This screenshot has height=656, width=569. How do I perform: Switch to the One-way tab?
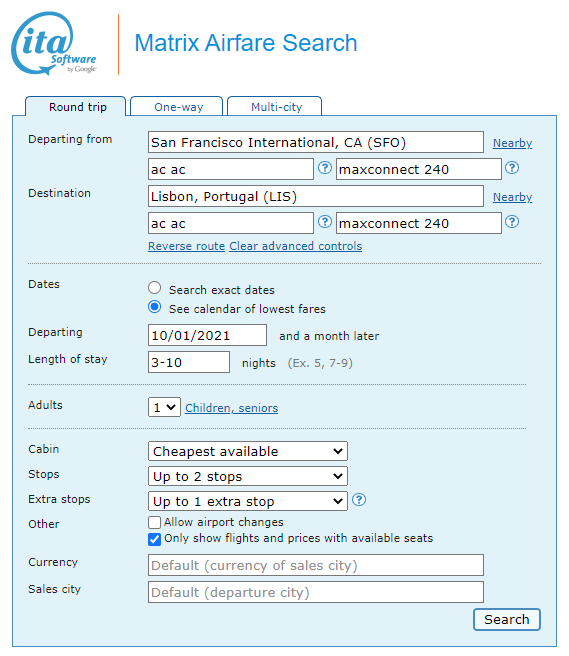(x=177, y=107)
